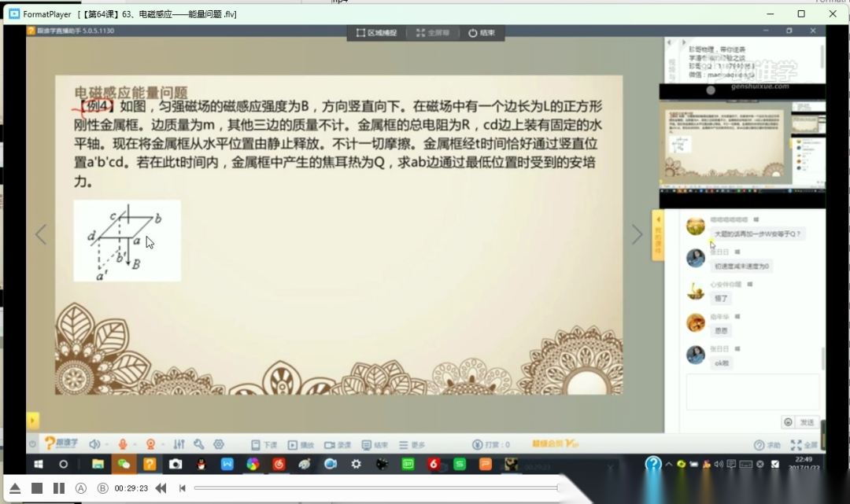
Task: Go to previous slide with left chevron
Action: 41,234
